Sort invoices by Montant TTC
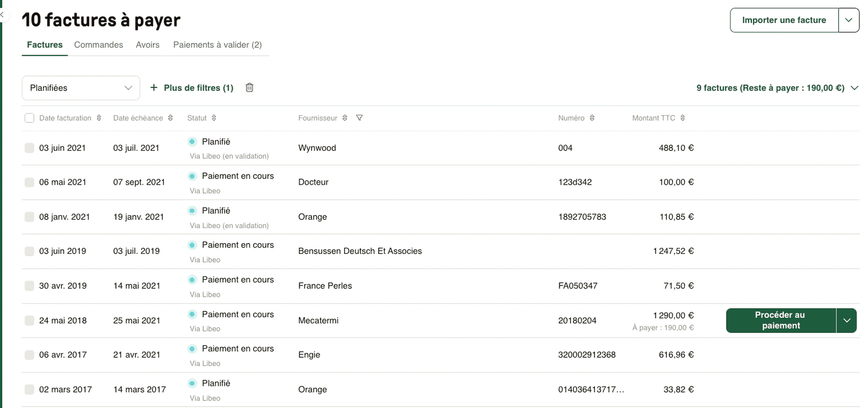 coord(683,118)
